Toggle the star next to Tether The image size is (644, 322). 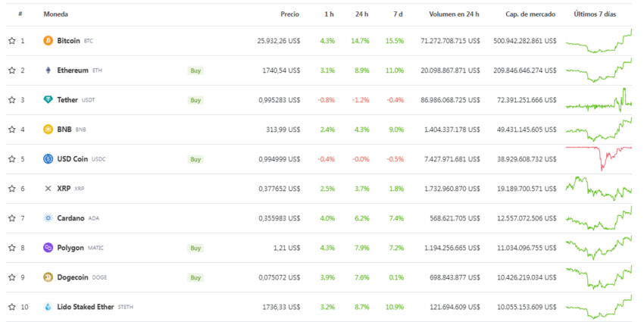pyautogui.click(x=11, y=100)
